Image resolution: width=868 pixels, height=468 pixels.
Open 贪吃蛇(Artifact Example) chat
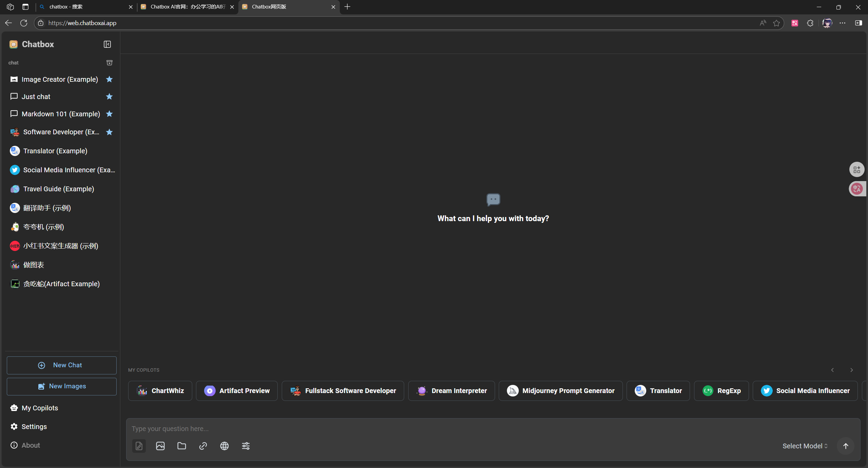point(62,284)
